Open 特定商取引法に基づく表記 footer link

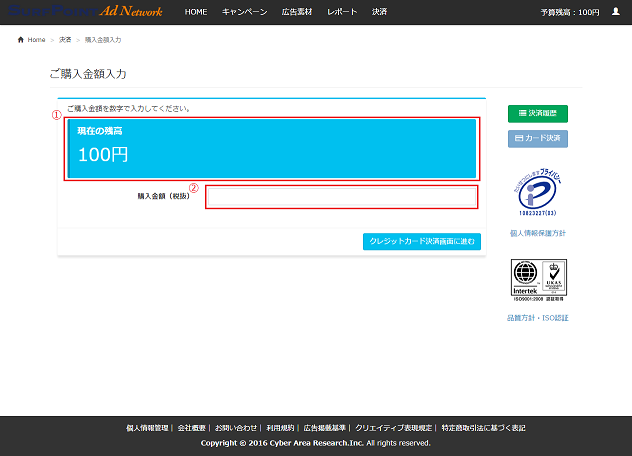point(483,428)
